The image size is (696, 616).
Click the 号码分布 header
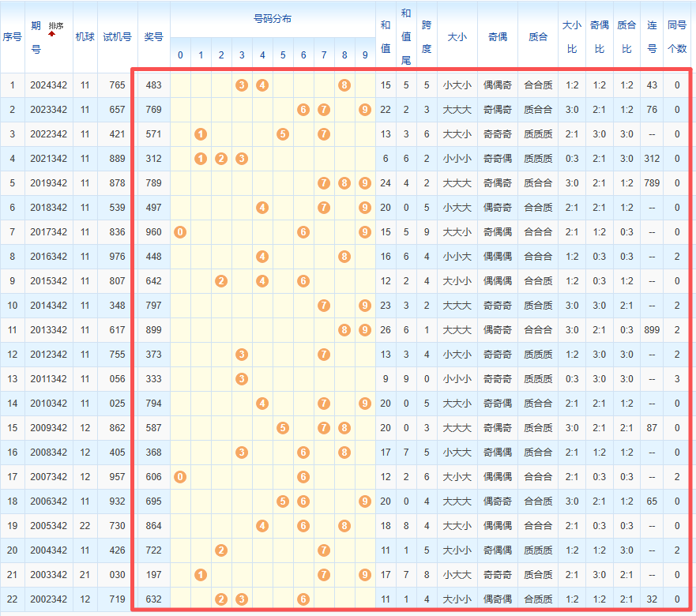273,19
